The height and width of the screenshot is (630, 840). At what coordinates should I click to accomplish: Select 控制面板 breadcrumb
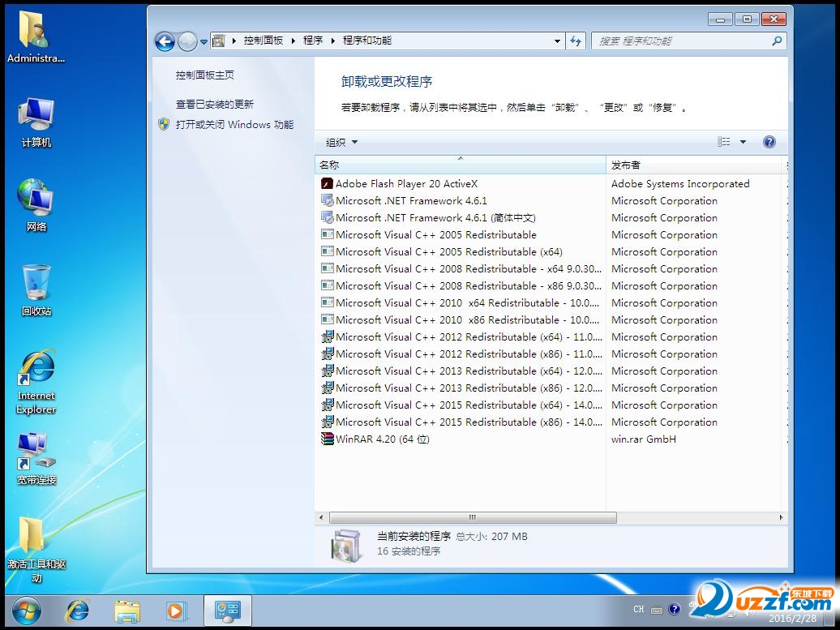(x=263, y=41)
